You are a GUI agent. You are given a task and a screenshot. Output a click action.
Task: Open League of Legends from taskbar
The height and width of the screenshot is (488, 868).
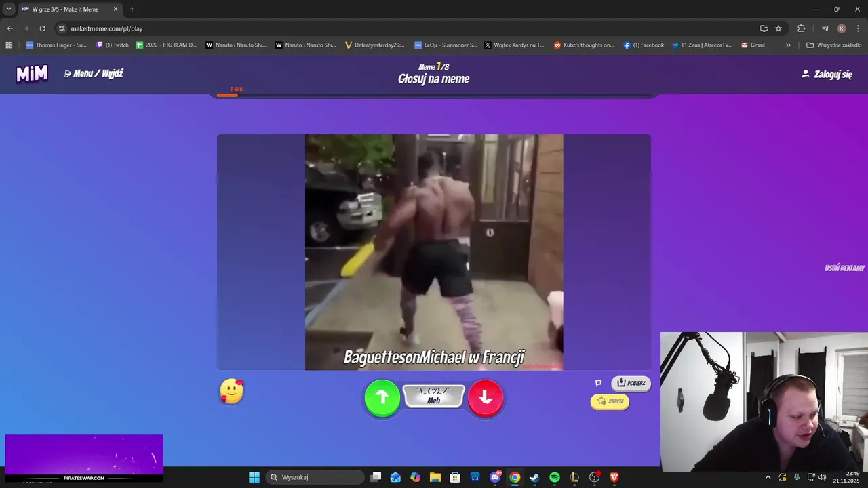[x=574, y=477]
